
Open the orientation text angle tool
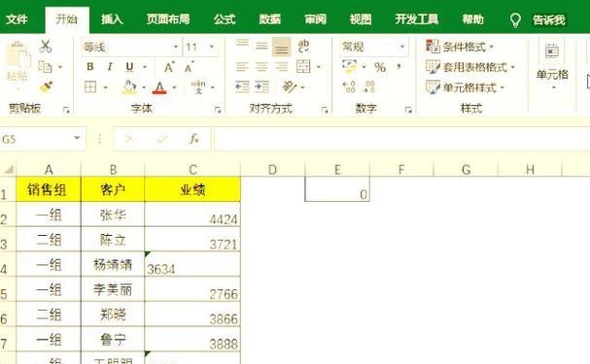point(290,87)
